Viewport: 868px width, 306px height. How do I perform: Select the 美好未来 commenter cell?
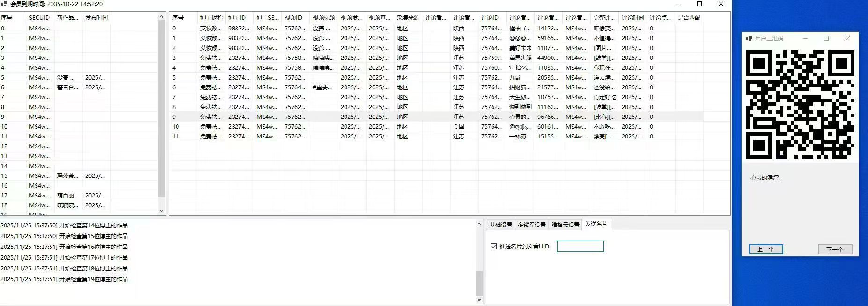click(x=521, y=48)
